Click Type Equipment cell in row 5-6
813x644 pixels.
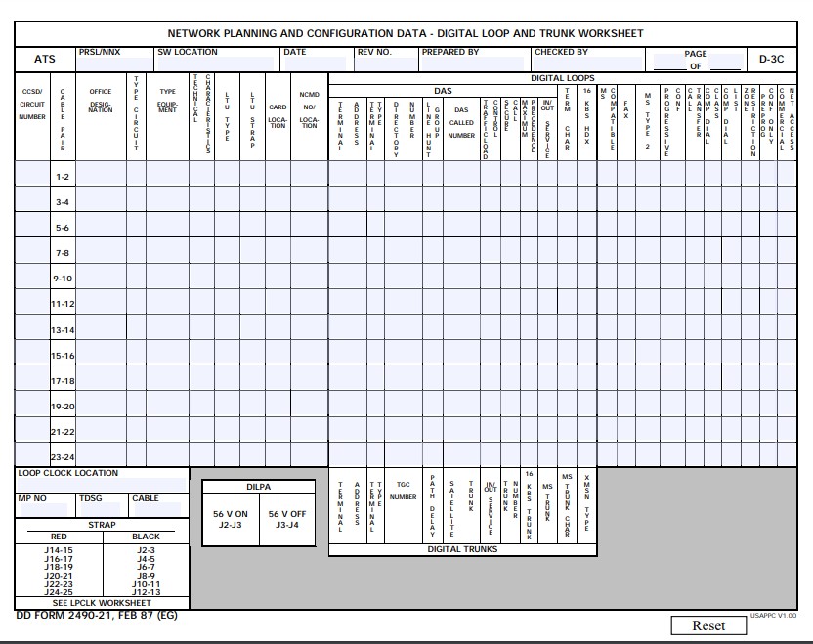point(167,224)
